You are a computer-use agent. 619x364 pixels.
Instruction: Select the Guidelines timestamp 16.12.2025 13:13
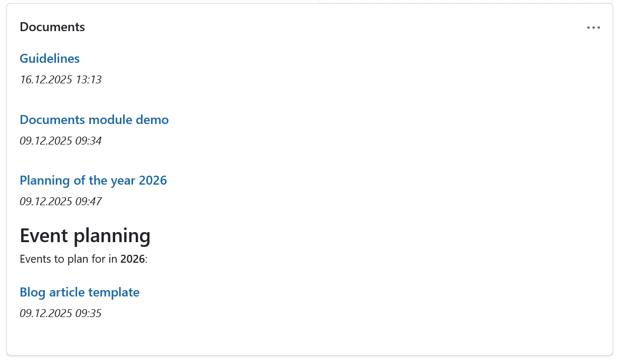(60, 80)
